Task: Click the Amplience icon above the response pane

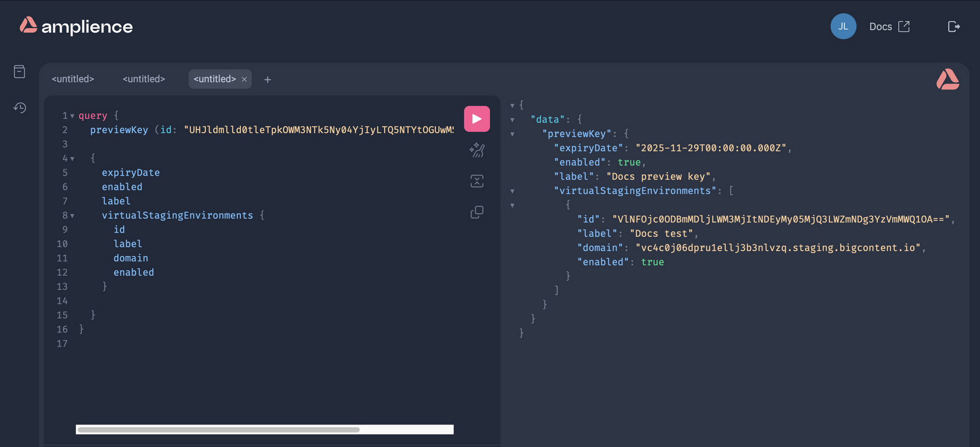Action: [x=948, y=79]
